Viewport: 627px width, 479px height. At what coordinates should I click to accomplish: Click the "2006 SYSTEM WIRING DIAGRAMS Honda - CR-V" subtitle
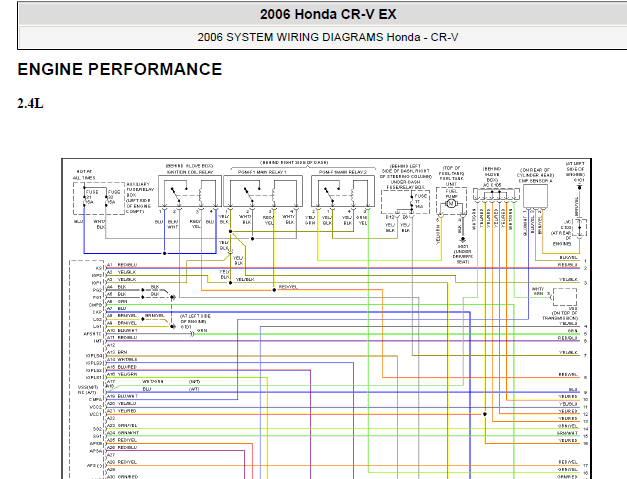pyautogui.click(x=328, y=37)
